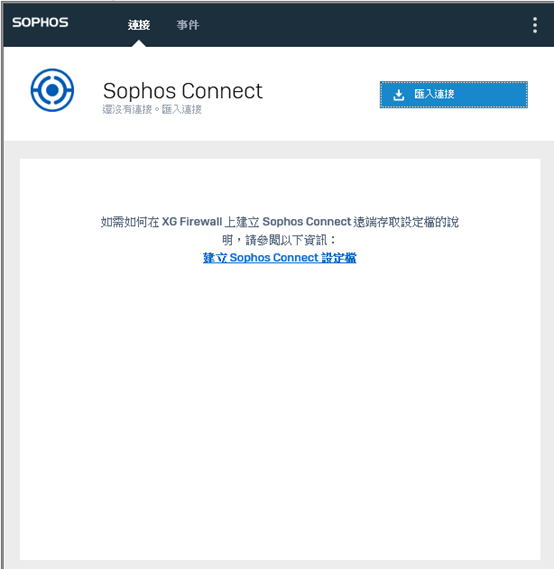The image size is (554, 569).
Task: Click the Sophos Connect words inside instruction paragraph
Action: (x=307, y=222)
